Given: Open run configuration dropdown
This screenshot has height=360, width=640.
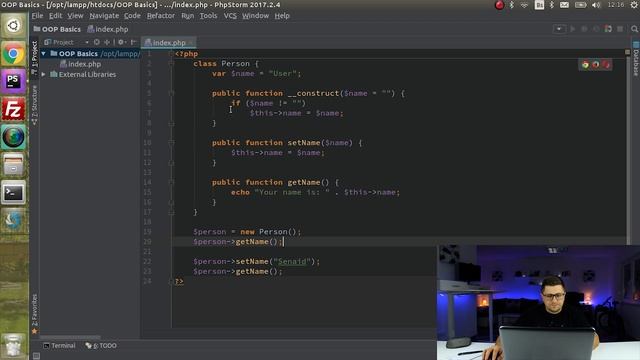Looking at the screenshot, I should click(x=559, y=29).
